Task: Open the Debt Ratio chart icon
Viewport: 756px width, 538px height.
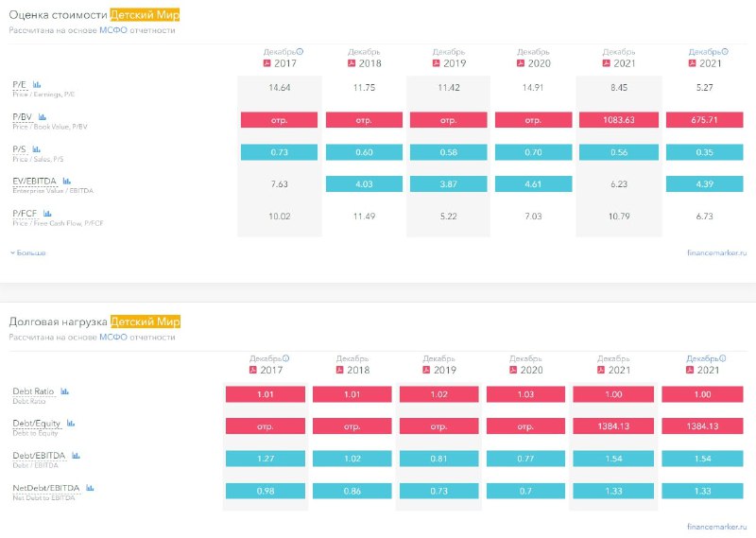Action: (x=65, y=391)
